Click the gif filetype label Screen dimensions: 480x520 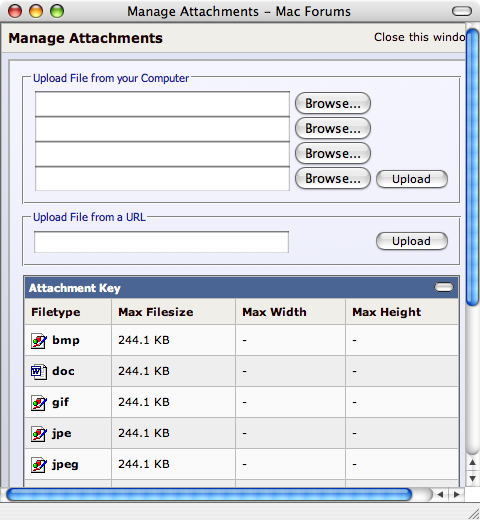[x=60, y=402]
